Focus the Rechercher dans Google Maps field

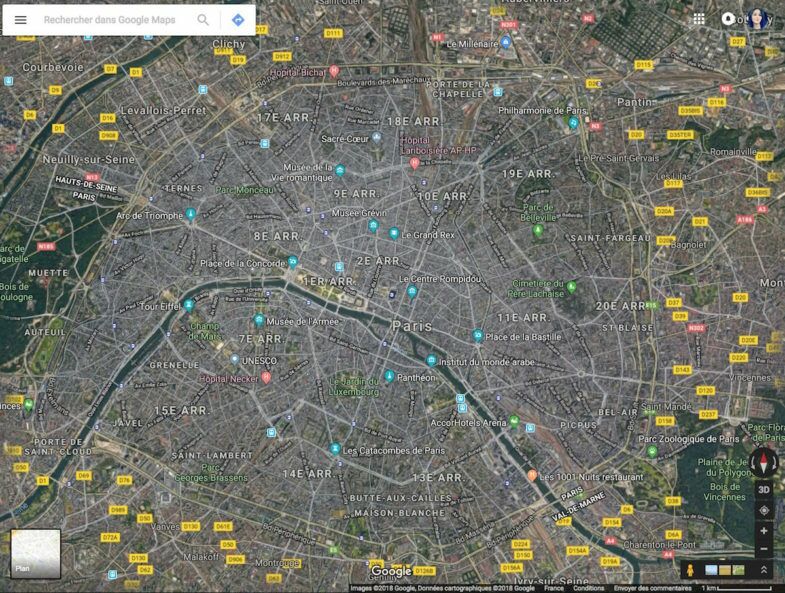(x=109, y=20)
